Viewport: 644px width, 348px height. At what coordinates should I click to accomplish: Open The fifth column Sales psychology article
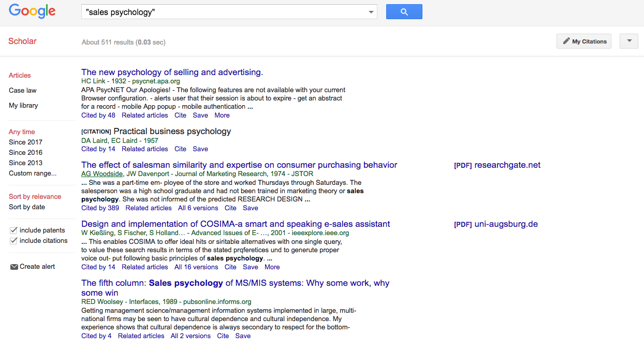pos(235,288)
